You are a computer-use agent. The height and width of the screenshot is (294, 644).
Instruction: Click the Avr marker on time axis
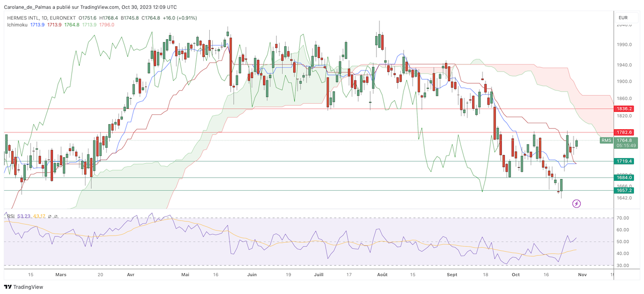(131, 275)
